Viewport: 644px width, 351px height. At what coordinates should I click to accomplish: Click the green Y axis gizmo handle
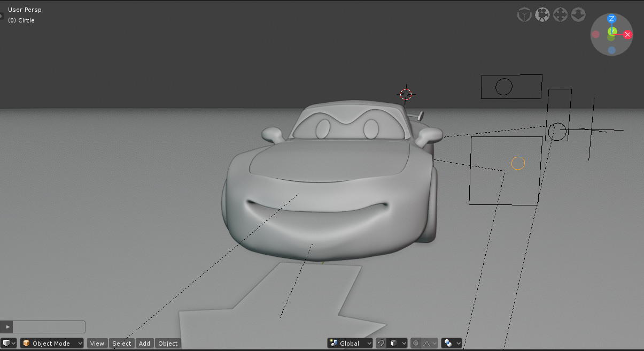pyautogui.click(x=612, y=32)
